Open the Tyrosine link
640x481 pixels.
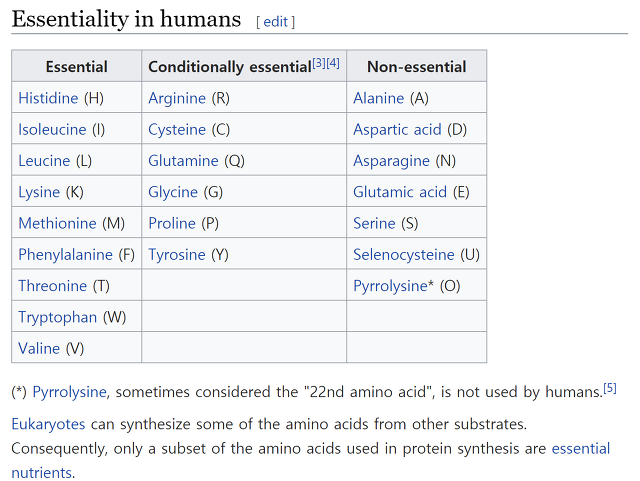coord(177,255)
